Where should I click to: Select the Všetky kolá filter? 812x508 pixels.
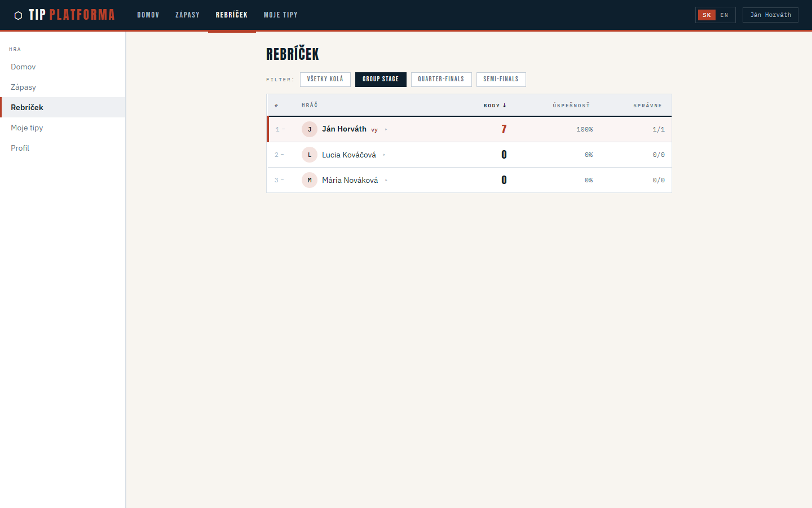[x=325, y=80]
